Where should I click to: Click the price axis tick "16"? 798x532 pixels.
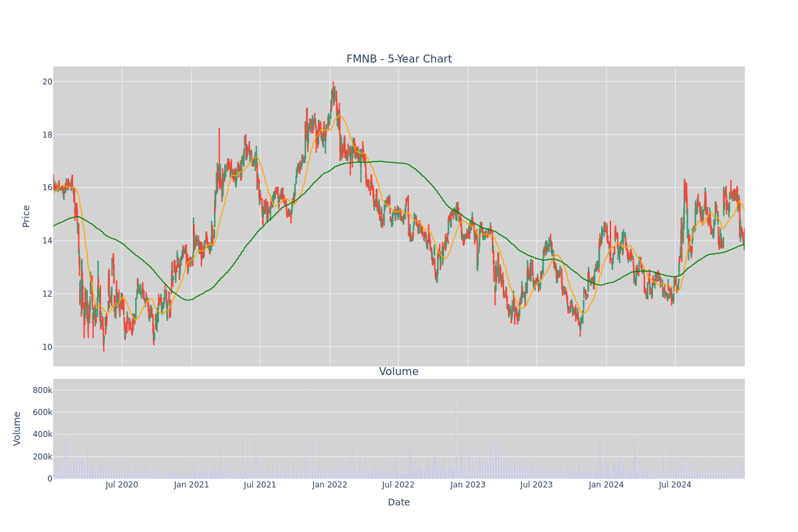pyautogui.click(x=47, y=188)
